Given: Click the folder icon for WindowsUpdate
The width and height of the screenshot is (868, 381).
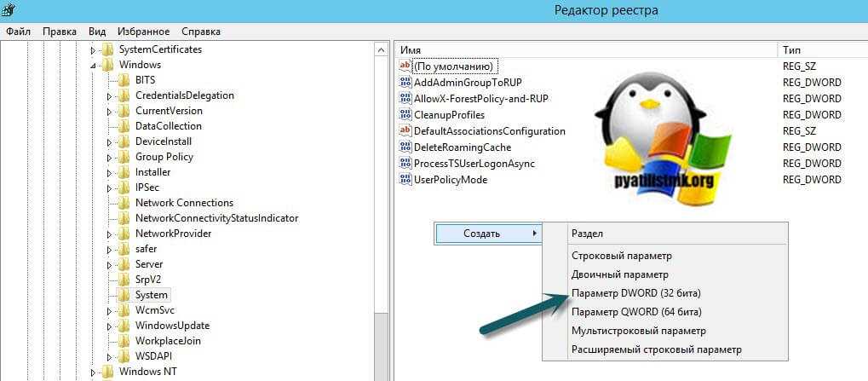Looking at the screenshot, I should pos(125,326).
